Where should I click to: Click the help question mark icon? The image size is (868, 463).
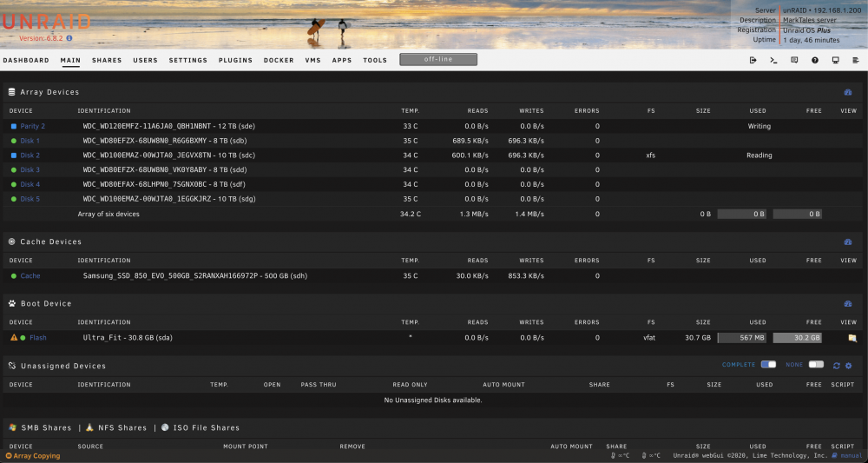tap(815, 60)
